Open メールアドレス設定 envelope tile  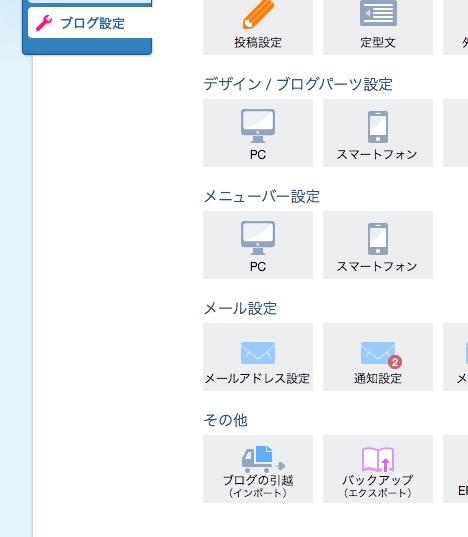[x=258, y=357]
